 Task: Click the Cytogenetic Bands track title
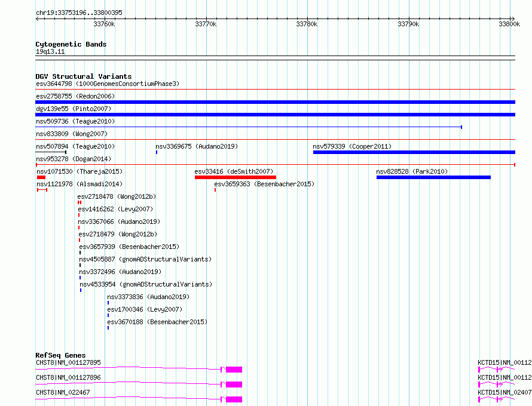pyautogui.click(x=71, y=44)
